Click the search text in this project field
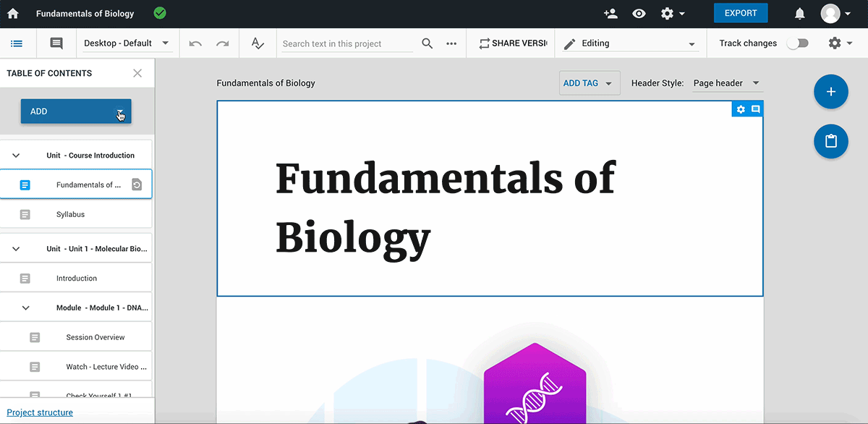 [346, 43]
